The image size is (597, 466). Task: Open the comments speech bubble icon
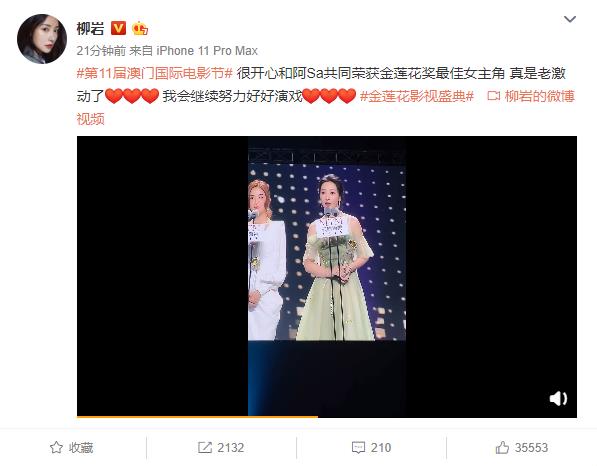click(x=358, y=448)
